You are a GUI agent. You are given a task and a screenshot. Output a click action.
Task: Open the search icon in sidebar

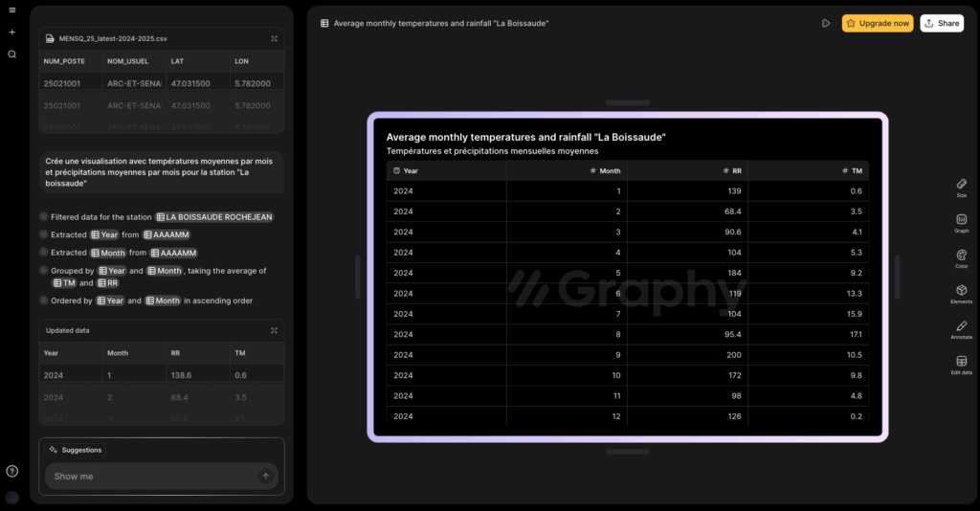coord(11,55)
